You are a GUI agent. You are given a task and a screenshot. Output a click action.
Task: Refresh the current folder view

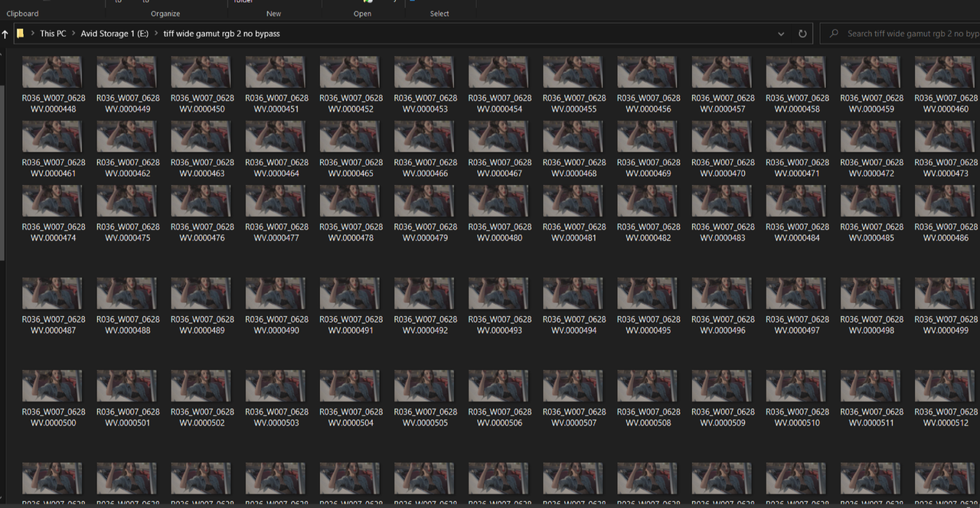click(802, 34)
